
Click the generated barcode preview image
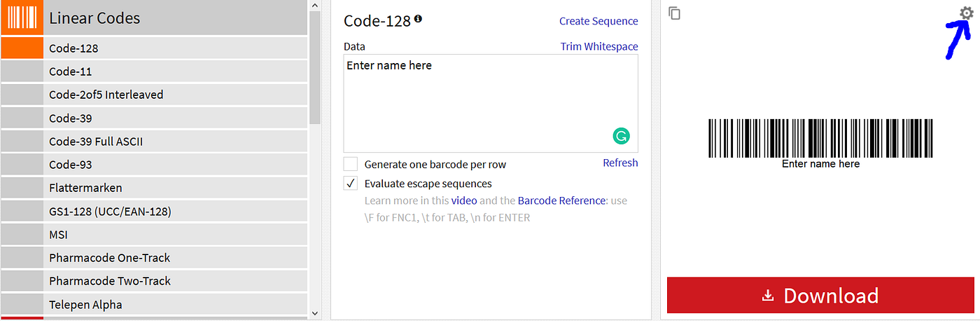click(x=820, y=143)
